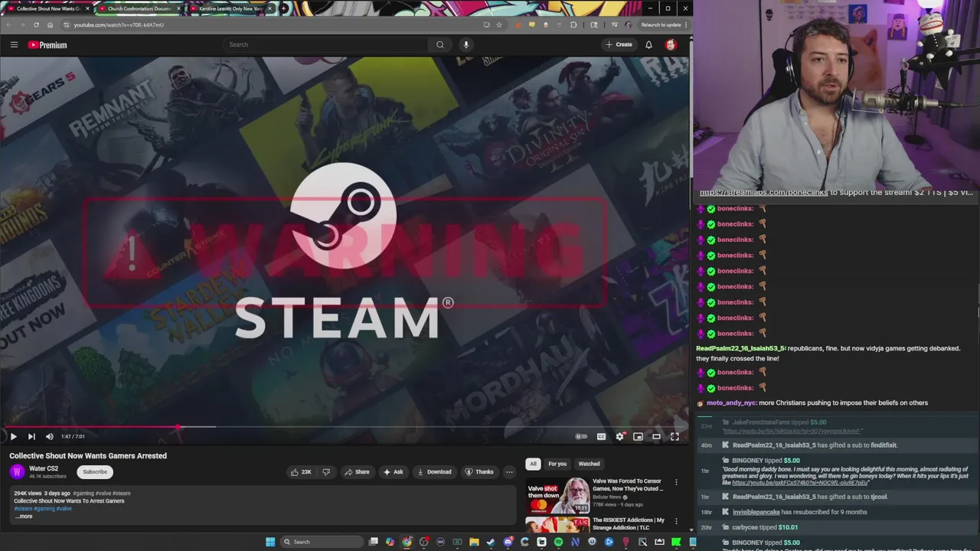Open Valve Was Forced To Censor thumbnail
Screen dimensions: 980x551
(557, 495)
